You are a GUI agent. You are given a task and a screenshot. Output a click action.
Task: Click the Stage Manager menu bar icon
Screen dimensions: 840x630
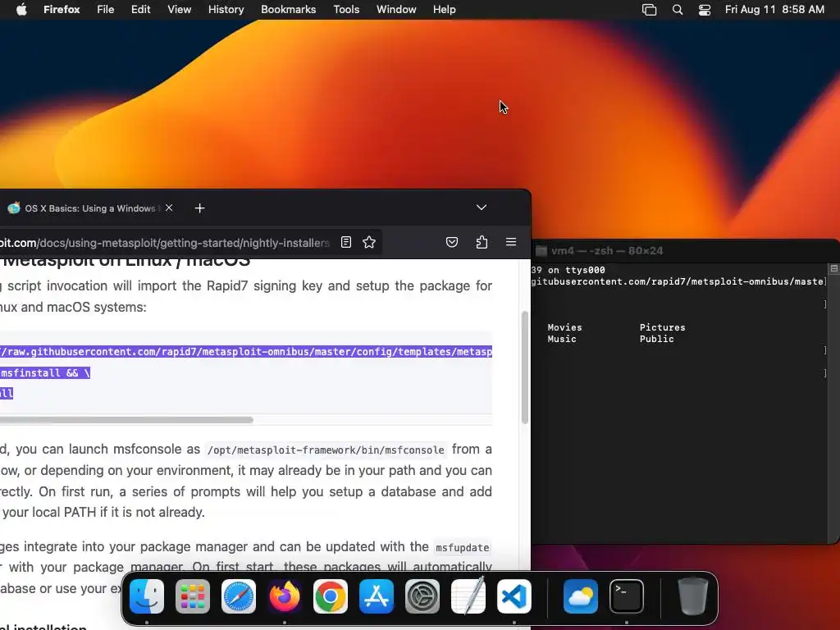650,10
